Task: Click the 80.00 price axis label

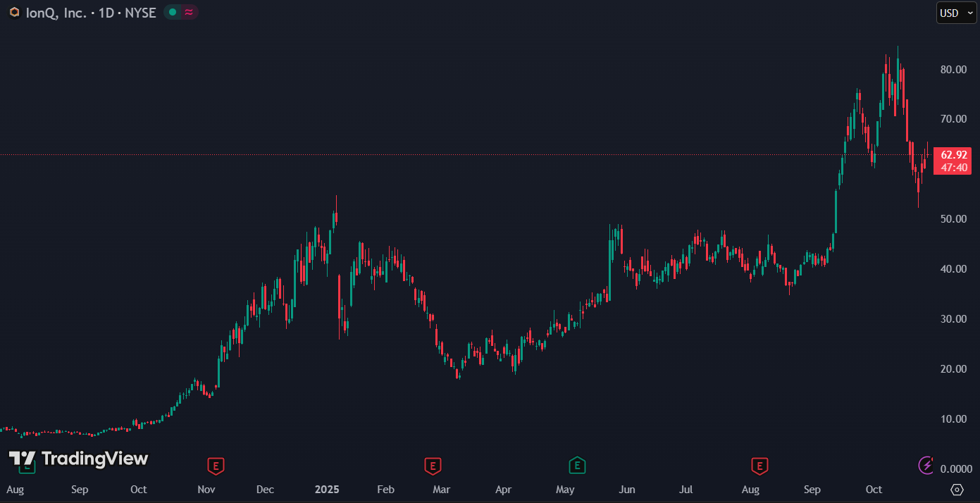Action: pyautogui.click(x=954, y=69)
